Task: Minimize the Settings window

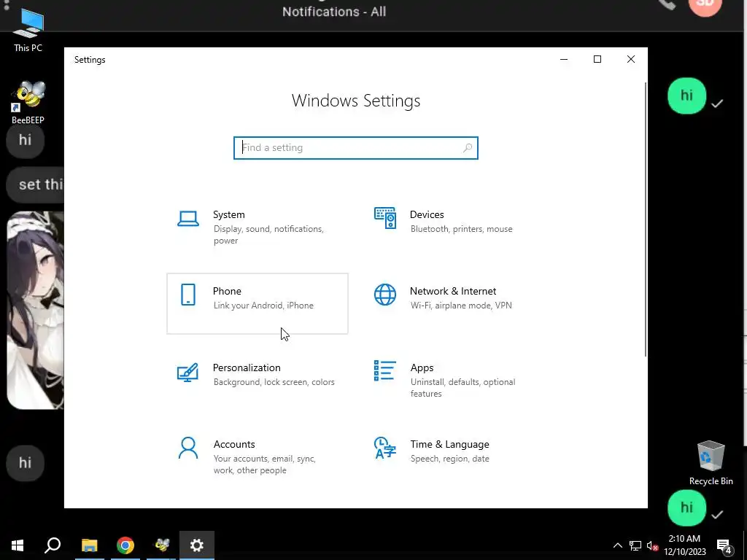Action: (x=564, y=59)
